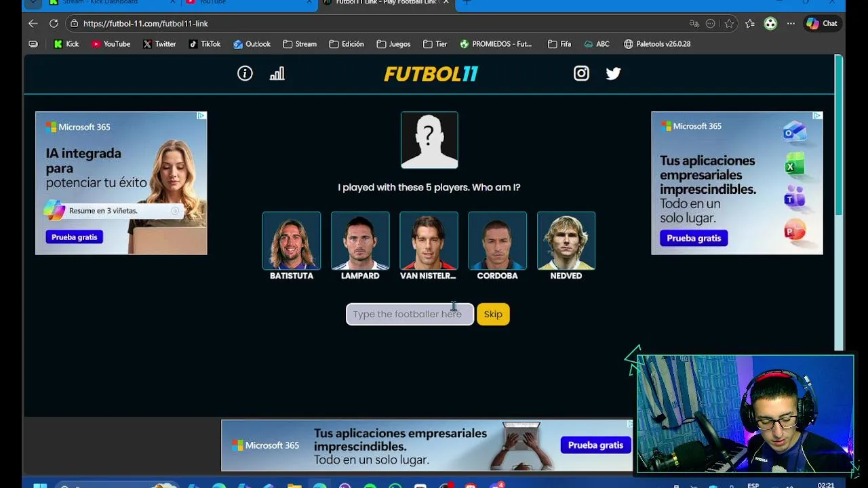868x488 pixels.
Task: Open the Paletools v26.0.28 bookmark
Action: click(656, 44)
